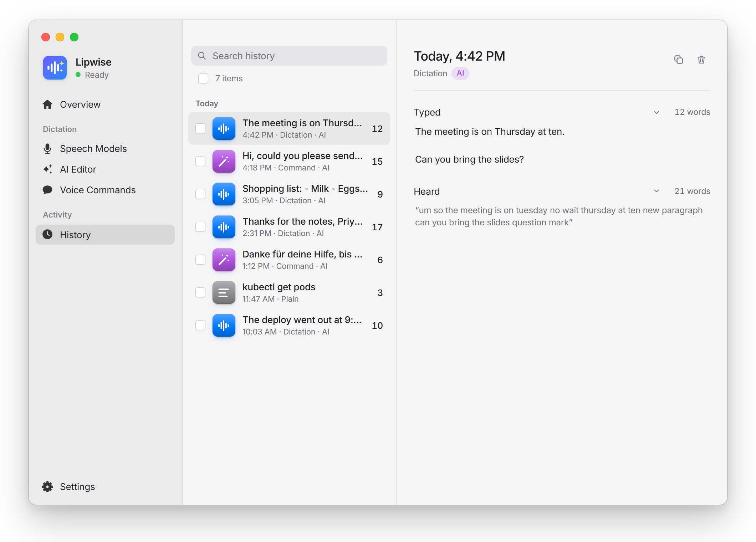This screenshot has height=542, width=756.
Task: Check the box for Danke für deine Hilfe entry
Action: [x=200, y=260]
